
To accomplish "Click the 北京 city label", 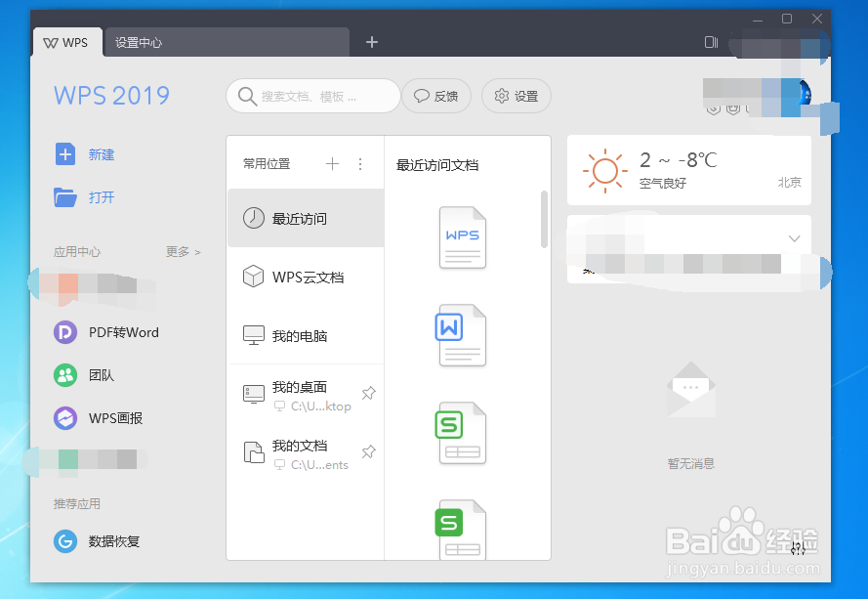I will [789, 183].
